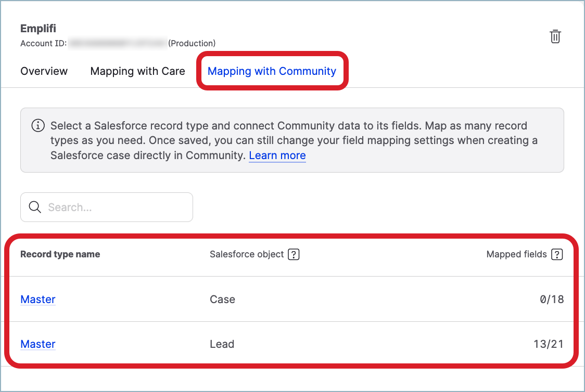585x392 pixels.
Task: Click the Mapped fields column header label
Action: coord(516,254)
